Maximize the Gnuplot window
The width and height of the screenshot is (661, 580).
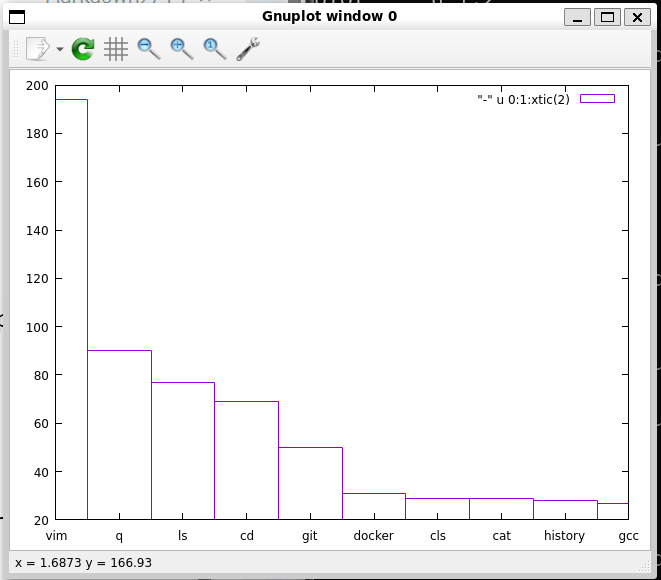(607, 17)
